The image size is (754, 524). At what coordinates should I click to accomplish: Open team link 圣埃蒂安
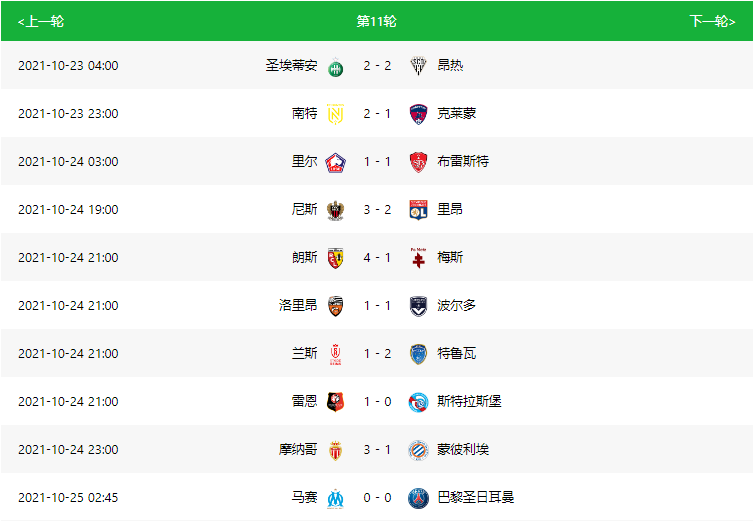[291, 65]
